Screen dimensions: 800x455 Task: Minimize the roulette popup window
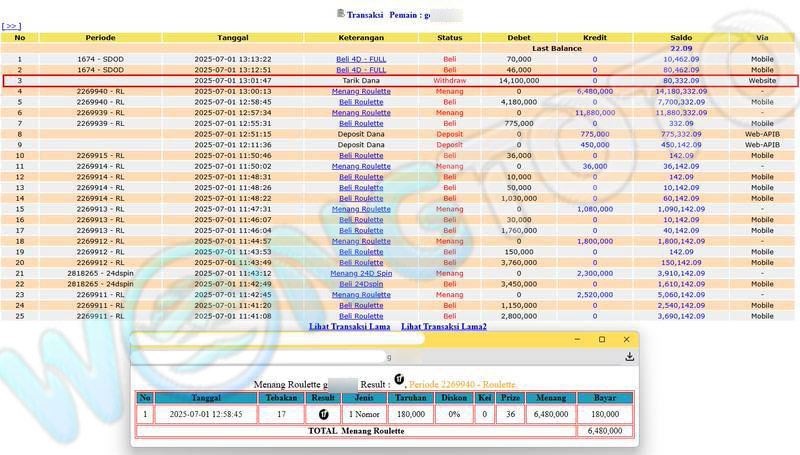click(x=576, y=340)
